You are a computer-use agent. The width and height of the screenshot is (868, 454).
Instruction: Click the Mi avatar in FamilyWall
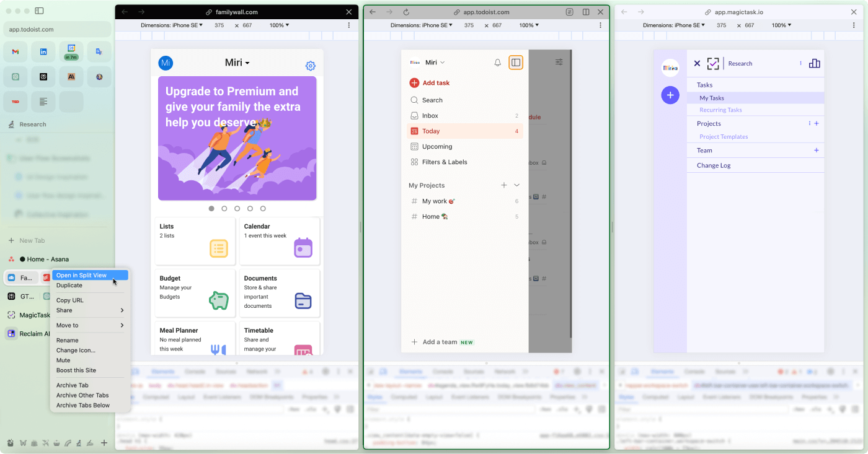166,63
